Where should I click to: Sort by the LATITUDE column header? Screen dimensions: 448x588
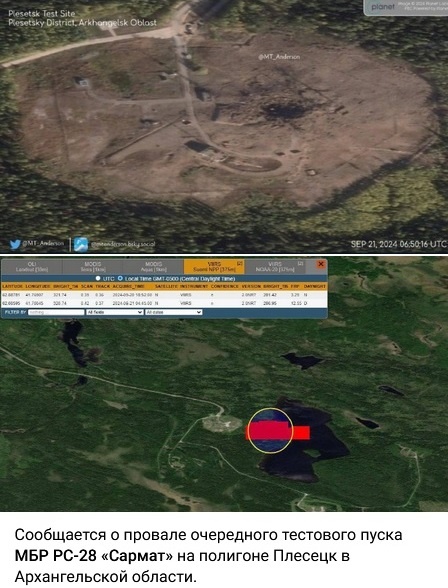[x=12, y=286]
